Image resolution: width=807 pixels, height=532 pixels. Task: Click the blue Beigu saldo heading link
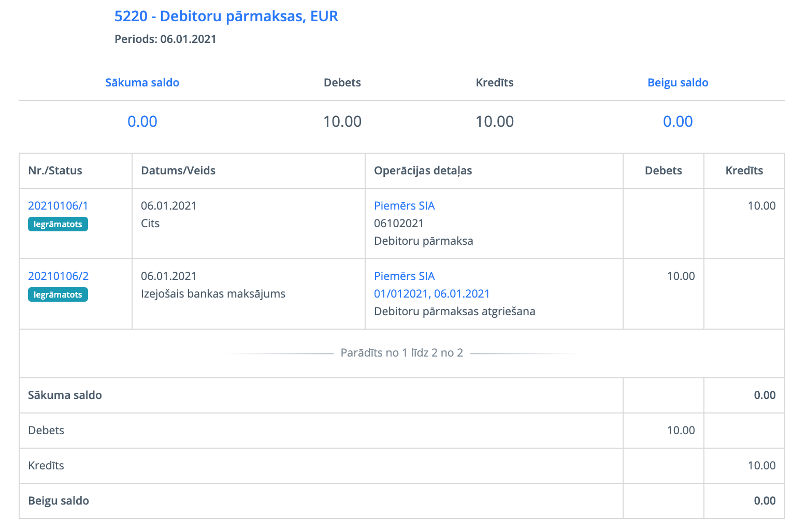(678, 83)
